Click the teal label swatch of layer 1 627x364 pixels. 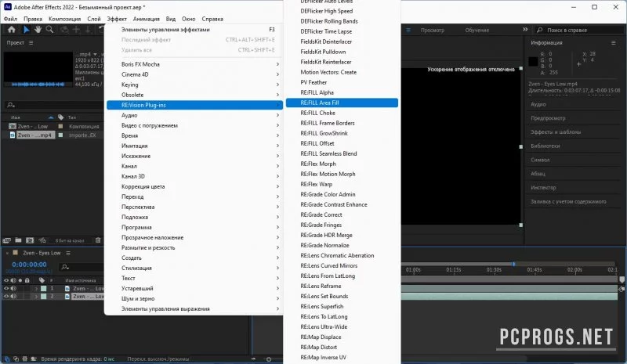point(44,289)
